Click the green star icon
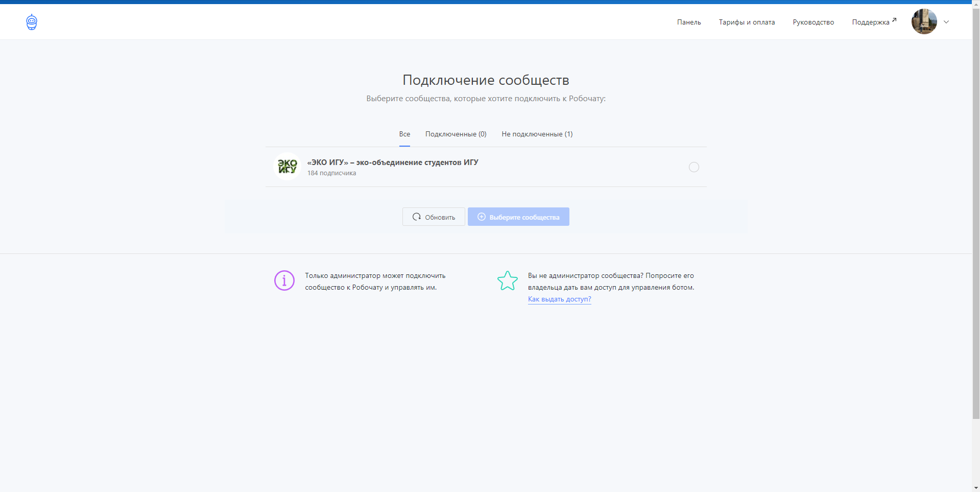 [508, 280]
